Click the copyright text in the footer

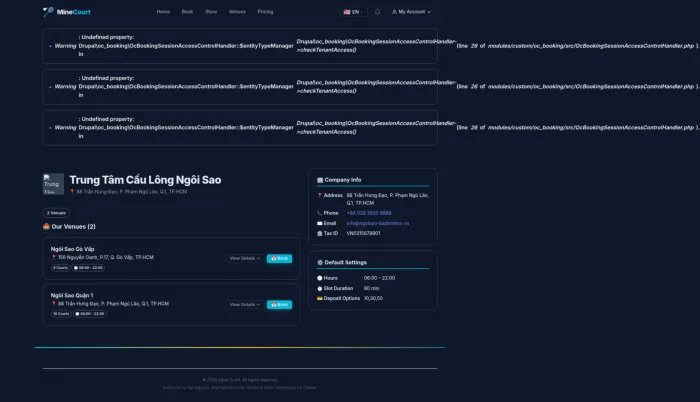point(240,380)
